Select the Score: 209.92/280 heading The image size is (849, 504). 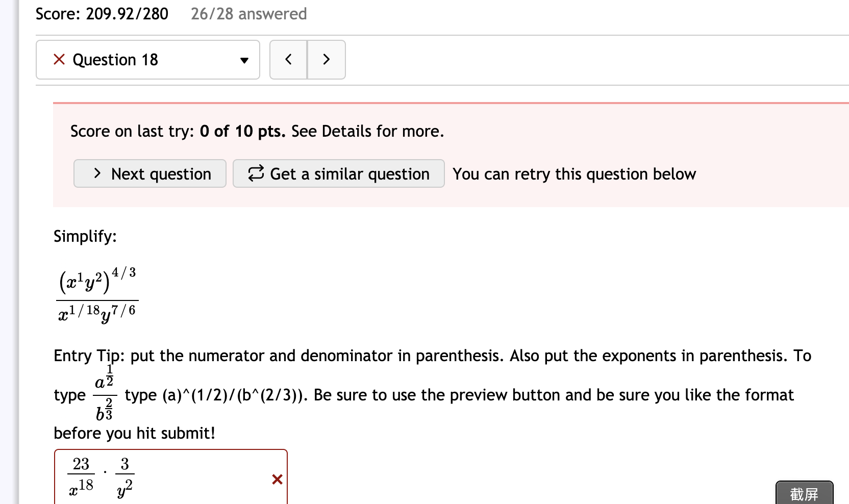coord(102,14)
